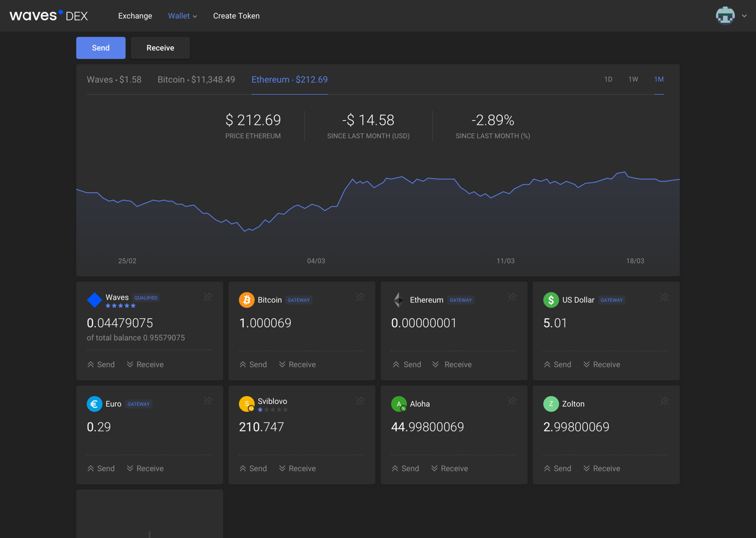Receive on the Bitcoin card
The image size is (756, 538).
297,364
